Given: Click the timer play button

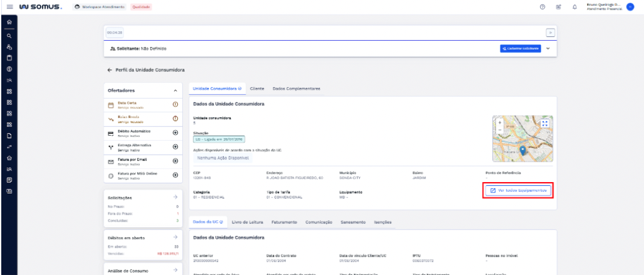Looking at the screenshot, I should tap(550, 32).
